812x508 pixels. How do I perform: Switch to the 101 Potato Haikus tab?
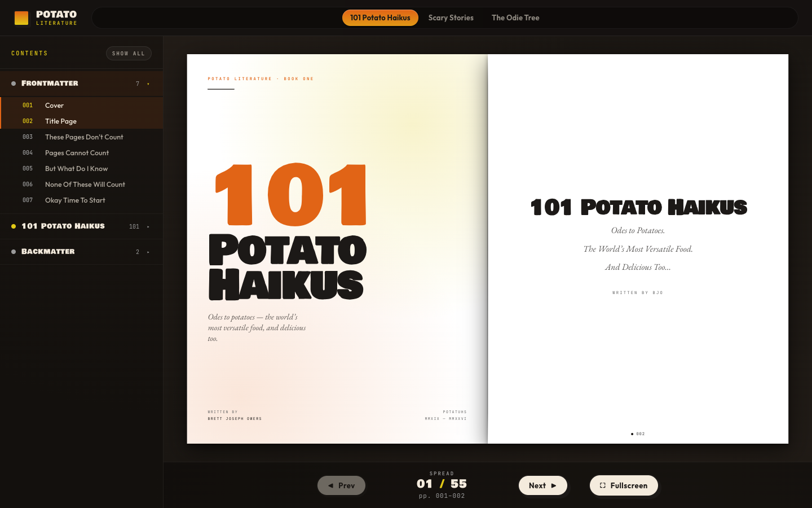coord(380,17)
